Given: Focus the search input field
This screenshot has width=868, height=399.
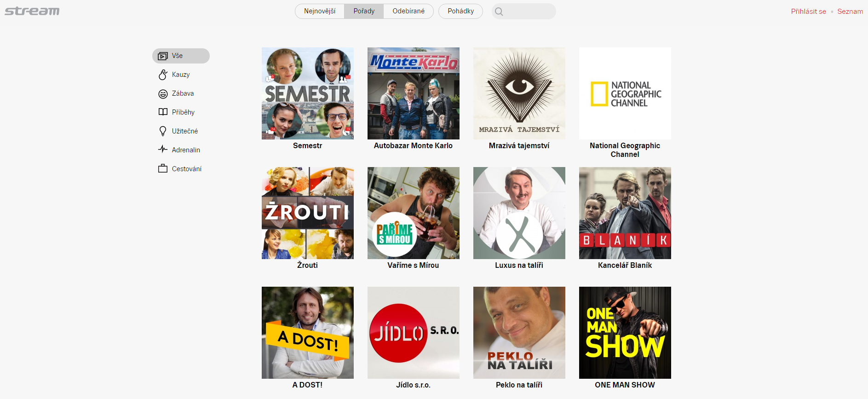Looking at the screenshot, I should [524, 12].
